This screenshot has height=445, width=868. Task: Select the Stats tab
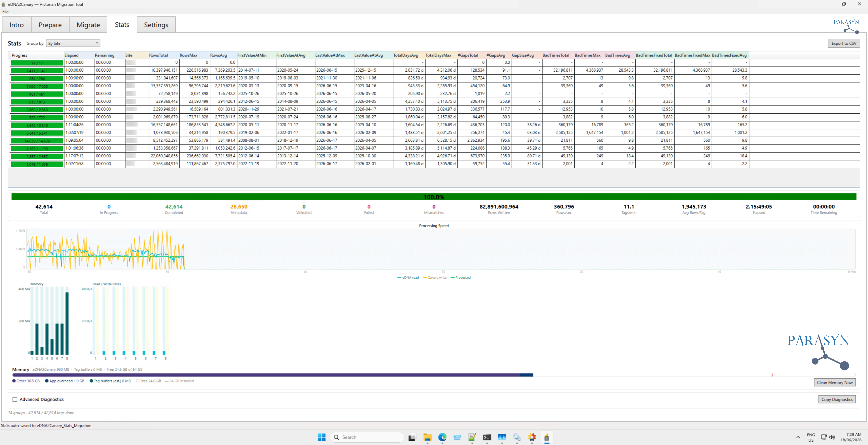coord(122,24)
